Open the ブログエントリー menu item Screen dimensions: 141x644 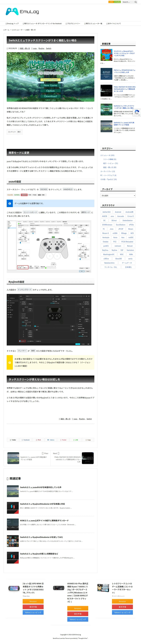tap(73, 23)
